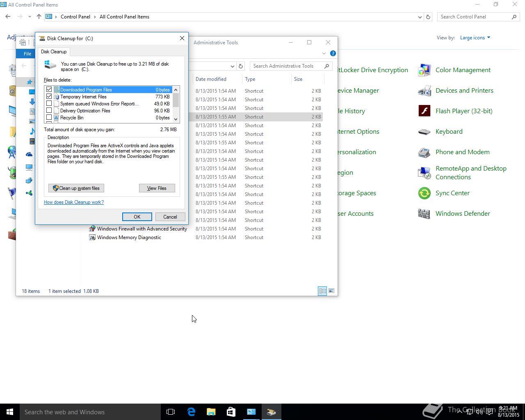Open Keyboard settings icon
The width and height of the screenshot is (525, 420).
pyautogui.click(x=424, y=132)
